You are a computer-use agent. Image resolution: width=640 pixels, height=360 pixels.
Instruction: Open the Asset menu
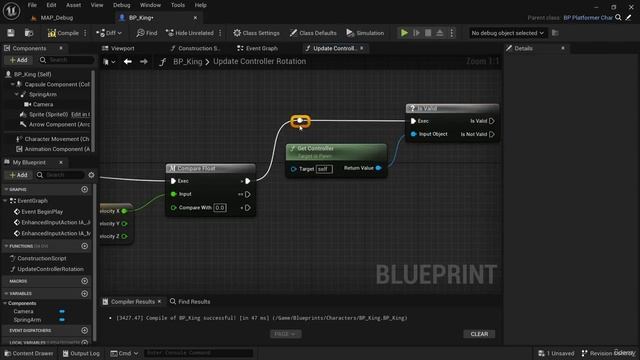click(73, 5)
